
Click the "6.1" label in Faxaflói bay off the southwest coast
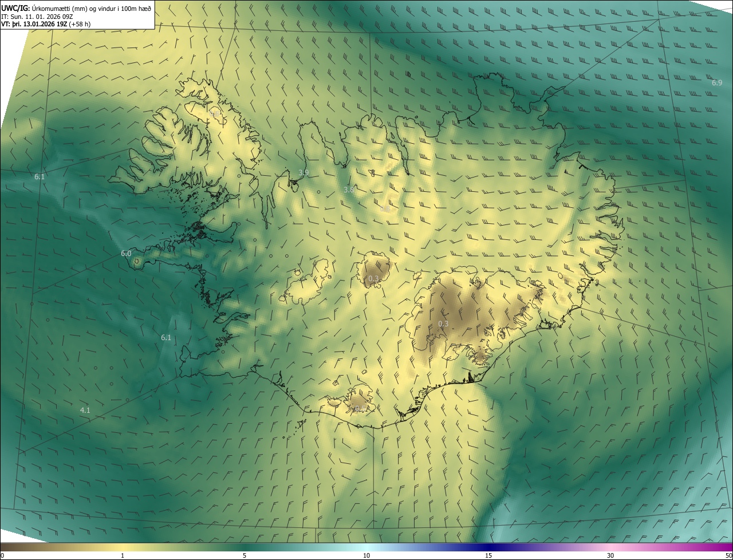point(166,338)
